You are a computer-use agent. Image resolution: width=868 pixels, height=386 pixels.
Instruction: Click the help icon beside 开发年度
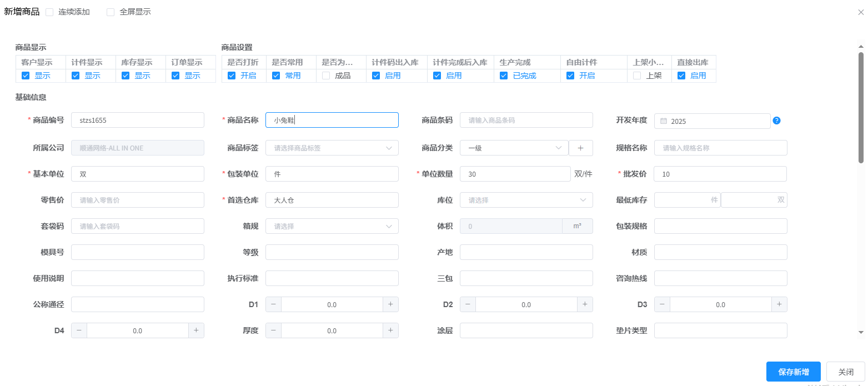click(777, 121)
